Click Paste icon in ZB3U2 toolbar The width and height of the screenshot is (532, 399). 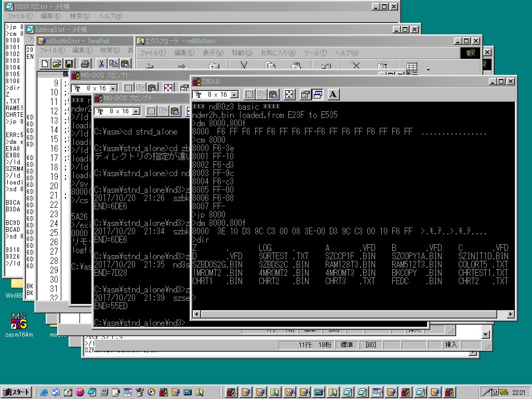tap(273, 95)
